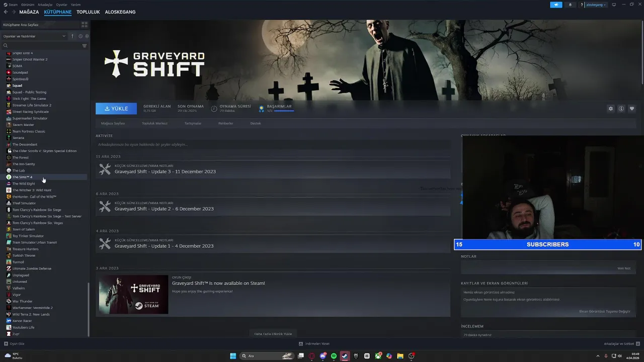The width and height of the screenshot is (644, 362).
Task: Click Ekran Görüntüsü Tuşunu Değiştir link
Action: [x=605, y=311]
